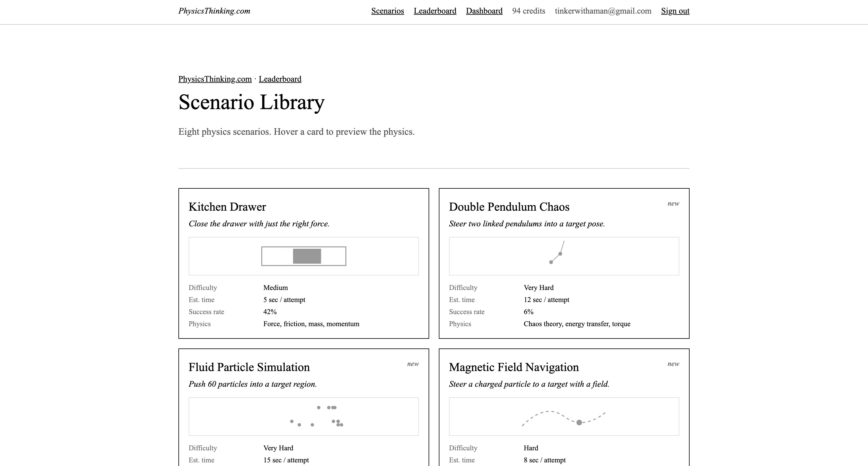This screenshot has height=466, width=868.
Task: Click 'Push 60 particles into a target region.'
Action: [x=253, y=384]
